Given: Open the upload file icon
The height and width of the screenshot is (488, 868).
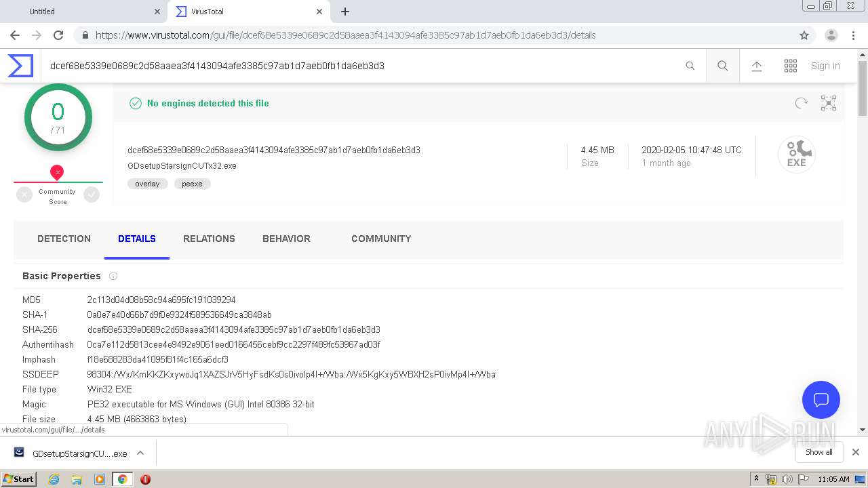Looking at the screenshot, I should (x=757, y=66).
